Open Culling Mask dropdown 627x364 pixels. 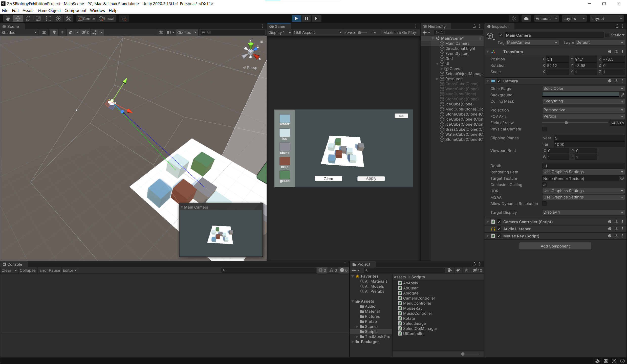[x=583, y=101]
